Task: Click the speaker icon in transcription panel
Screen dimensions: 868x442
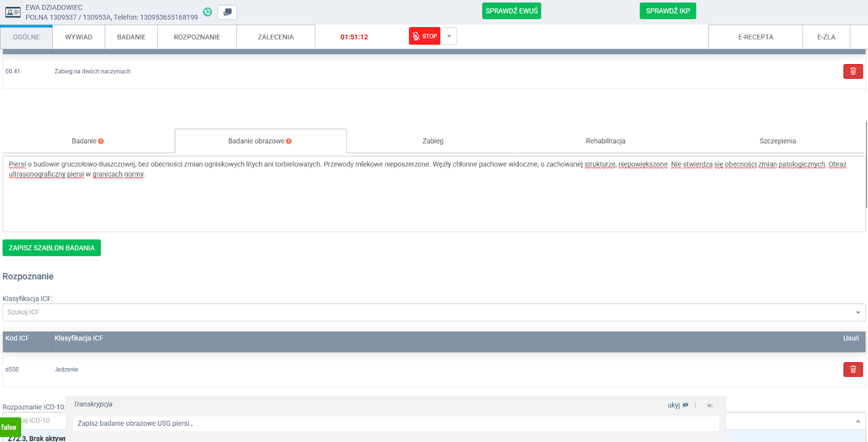Action: [x=710, y=405]
